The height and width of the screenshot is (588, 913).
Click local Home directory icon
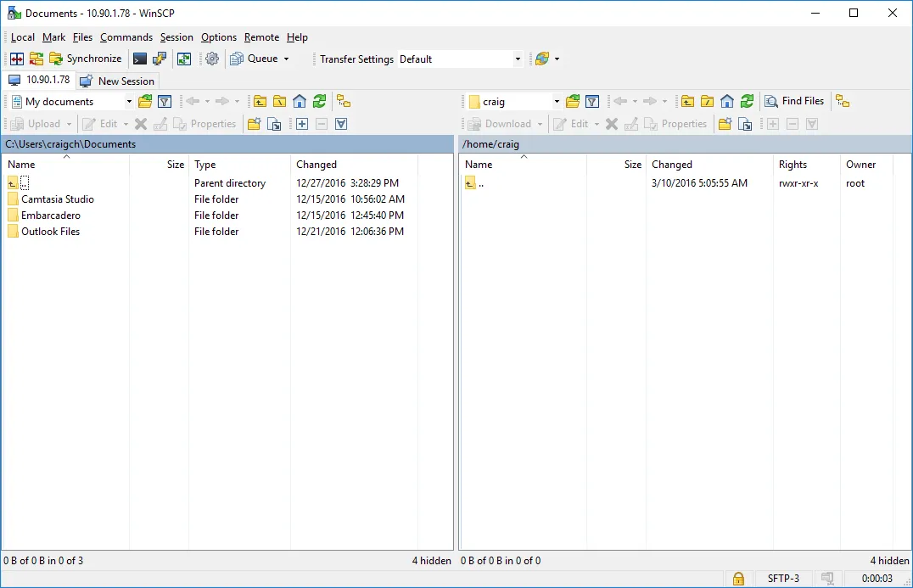point(300,102)
